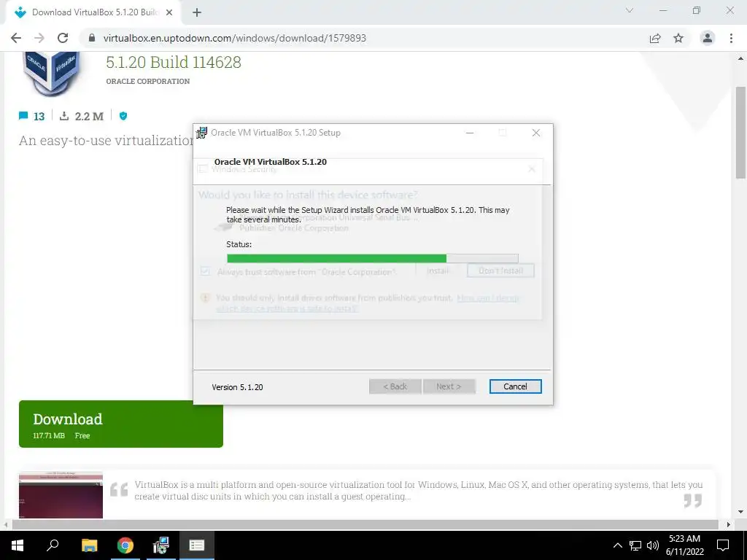Viewport: 747px width, 560px height.
Task: Close the VirtualBox Setup window
Action: click(536, 133)
